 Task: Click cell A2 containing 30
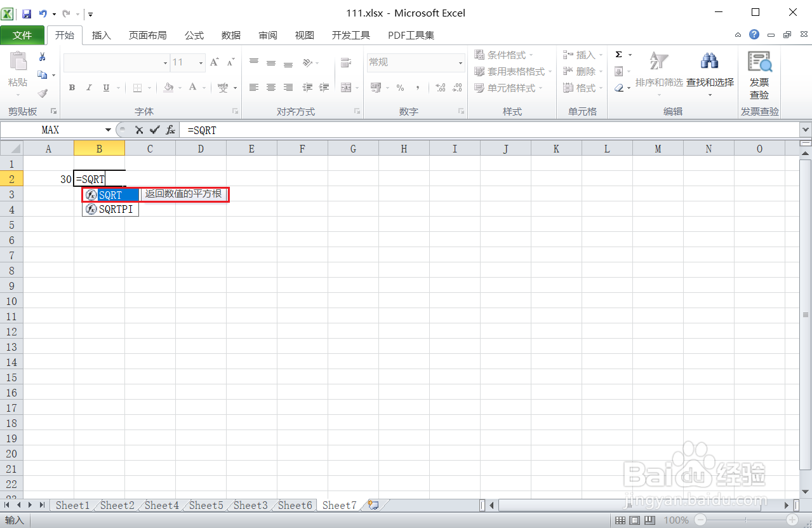(x=48, y=179)
